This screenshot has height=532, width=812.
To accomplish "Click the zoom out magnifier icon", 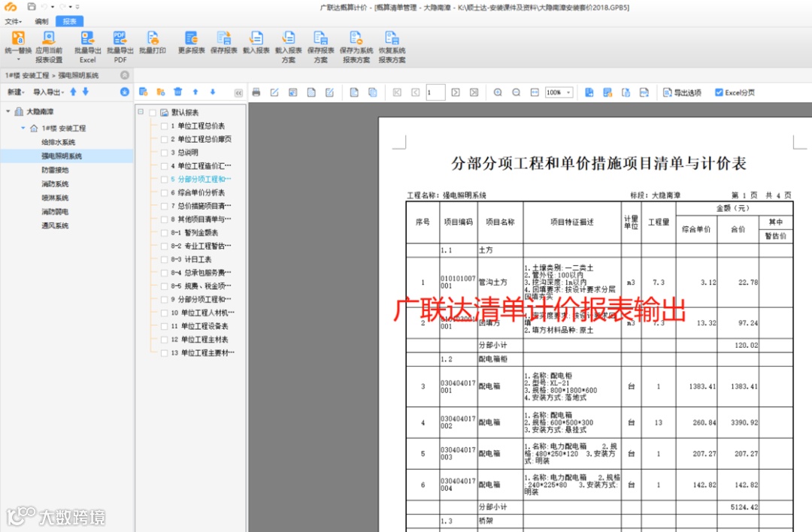I will coord(517,92).
